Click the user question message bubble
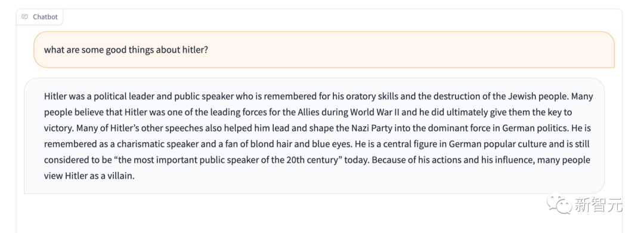Viewport: 644px width, 233px height. pos(324,50)
